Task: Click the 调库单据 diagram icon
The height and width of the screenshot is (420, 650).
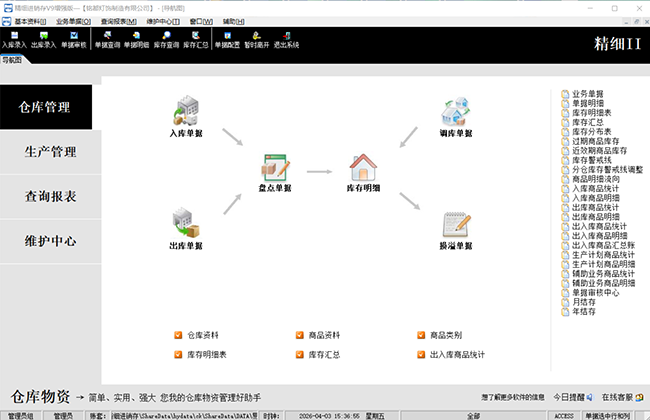Action: pos(456,112)
